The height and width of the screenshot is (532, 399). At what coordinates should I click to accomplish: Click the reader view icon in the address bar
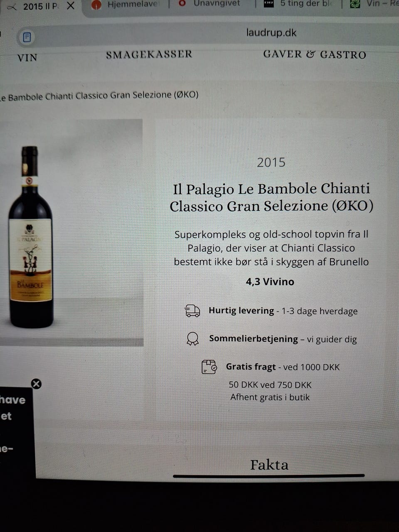point(27,37)
